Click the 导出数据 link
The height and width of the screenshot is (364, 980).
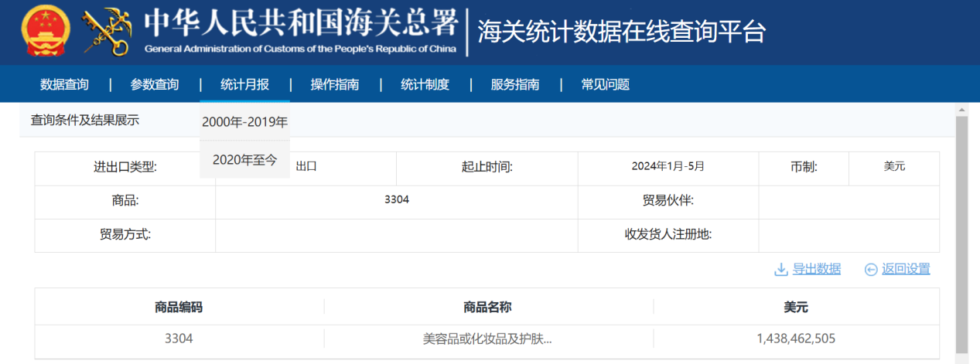pyautogui.click(x=816, y=269)
